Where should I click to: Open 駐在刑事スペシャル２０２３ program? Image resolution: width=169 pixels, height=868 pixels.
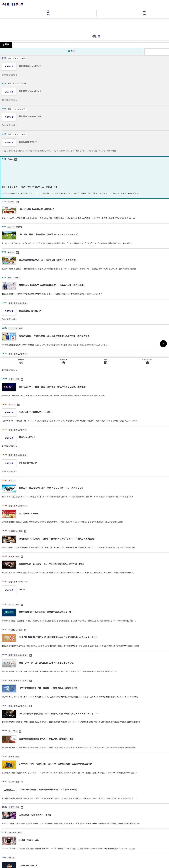point(47,612)
